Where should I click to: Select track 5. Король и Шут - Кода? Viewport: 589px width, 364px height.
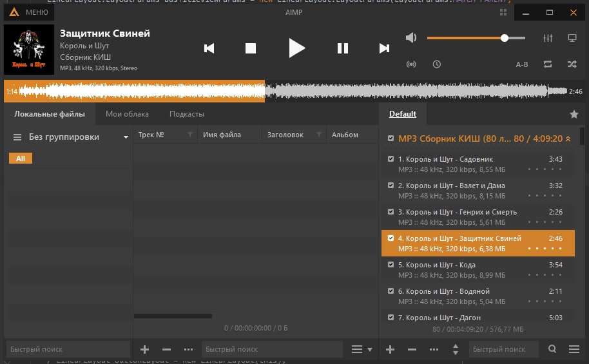coord(478,270)
